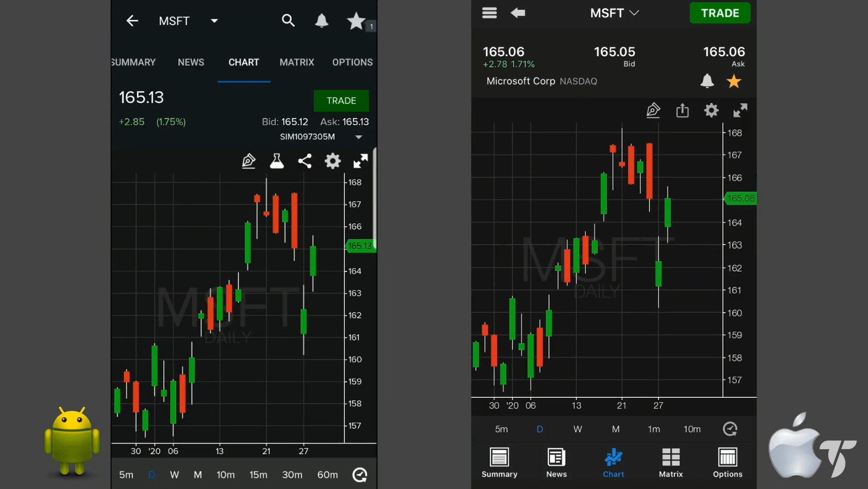This screenshot has height=489, width=868.
Task: Tap the flask studies icon above chart
Action: pyautogui.click(x=277, y=161)
